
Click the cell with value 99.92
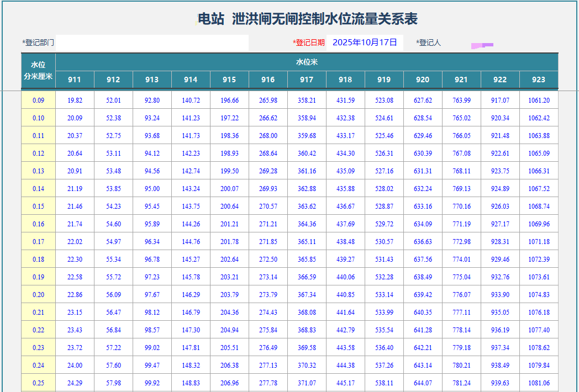152,383
